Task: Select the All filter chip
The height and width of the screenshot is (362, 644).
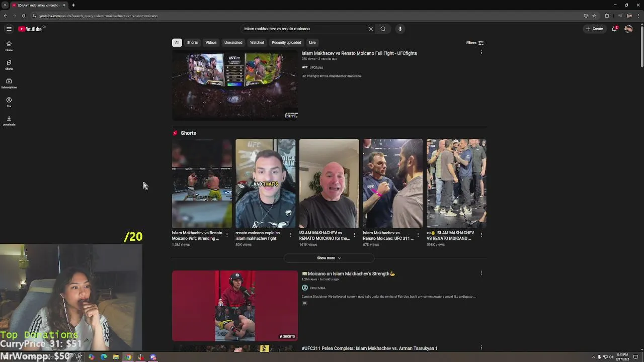Action: 177,43
